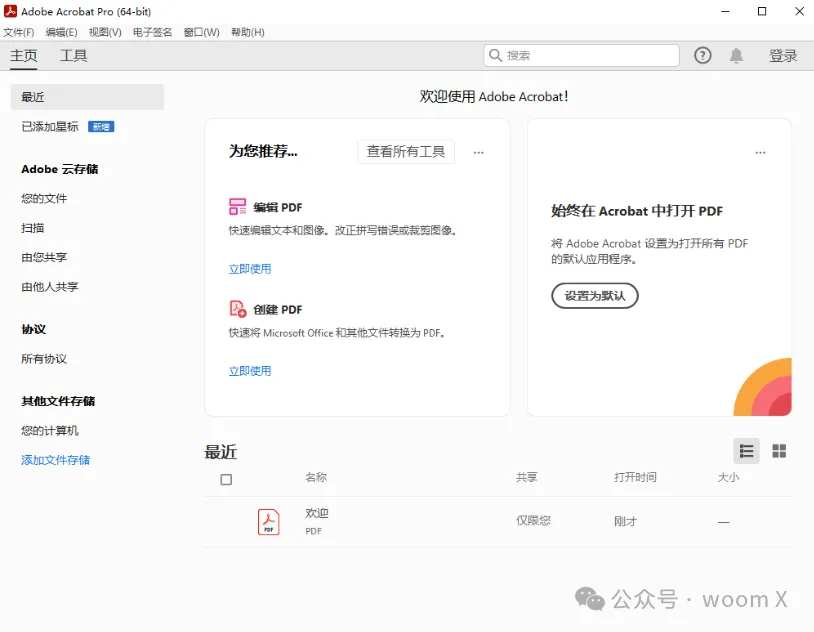Image resolution: width=814 pixels, height=632 pixels.
Task: Open 由您共享 in the sidebar
Action: (44, 257)
